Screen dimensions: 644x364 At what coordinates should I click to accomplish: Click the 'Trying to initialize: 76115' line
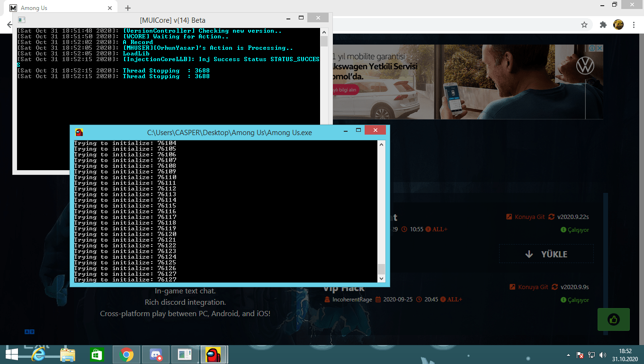pyautogui.click(x=125, y=206)
